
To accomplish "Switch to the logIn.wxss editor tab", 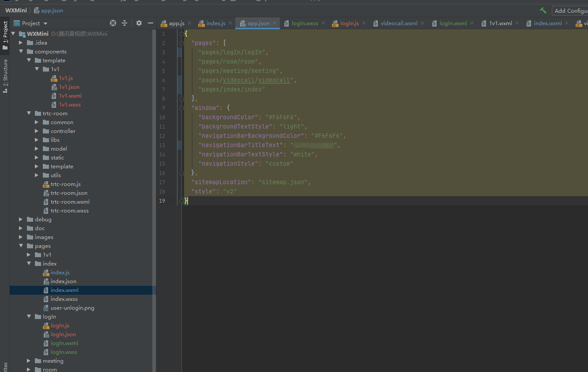I will [305, 23].
